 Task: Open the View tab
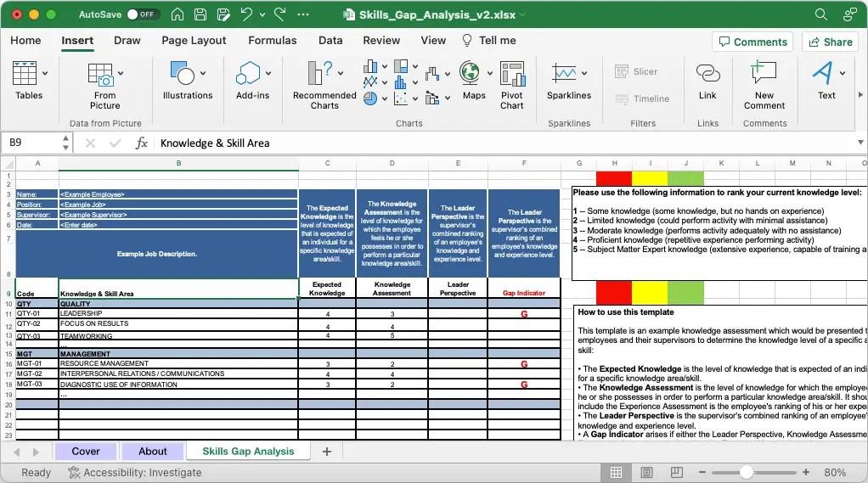[433, 41]
